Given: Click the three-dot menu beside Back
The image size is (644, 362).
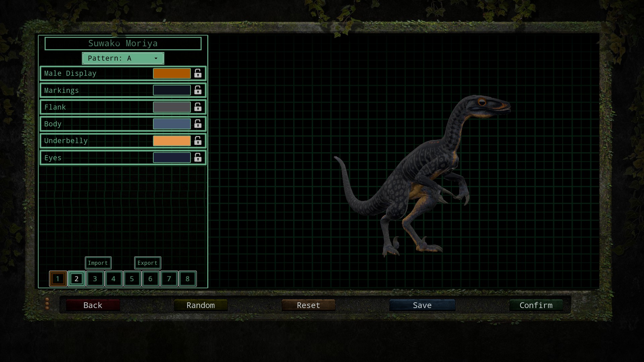Looking at the screenshot, I should (47, 304).
